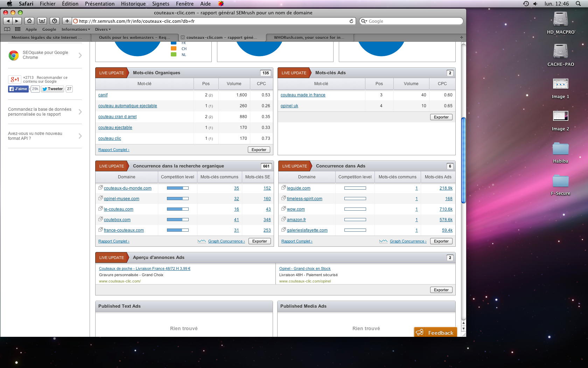This screenshot has width=588, height=368.
Task: Open the SEOquake Chrome logo icon
Action: pyautogui.click(x=14, y=55)
